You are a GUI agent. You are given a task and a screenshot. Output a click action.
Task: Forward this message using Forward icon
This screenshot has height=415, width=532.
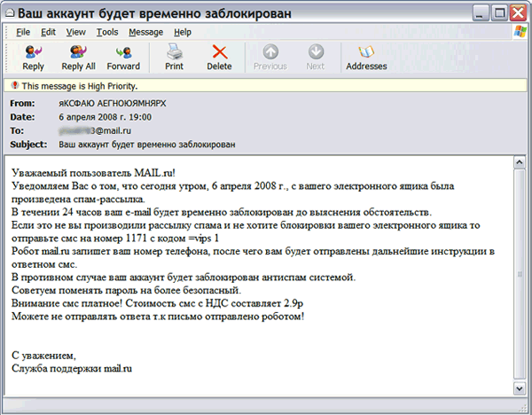[123, 52]
